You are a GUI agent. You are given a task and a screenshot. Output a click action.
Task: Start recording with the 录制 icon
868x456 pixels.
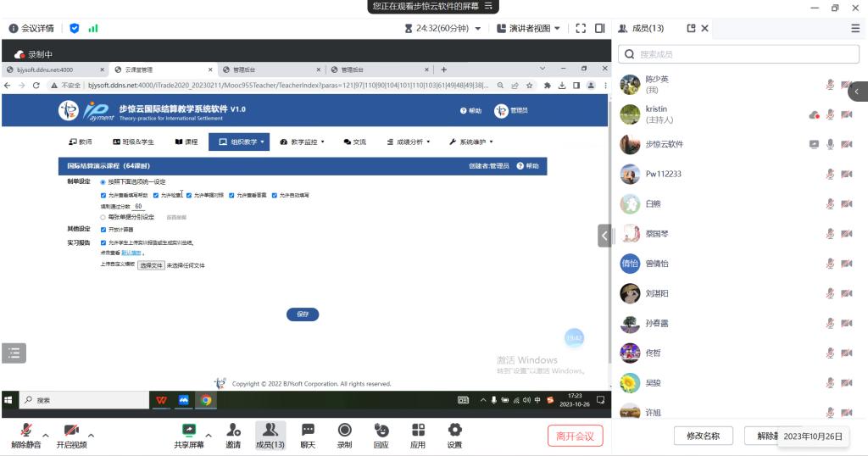[x=344, y=431]
